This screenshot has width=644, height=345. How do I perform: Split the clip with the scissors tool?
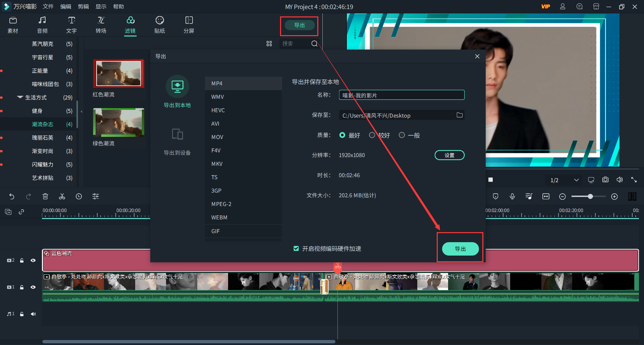tap(62, 196)
